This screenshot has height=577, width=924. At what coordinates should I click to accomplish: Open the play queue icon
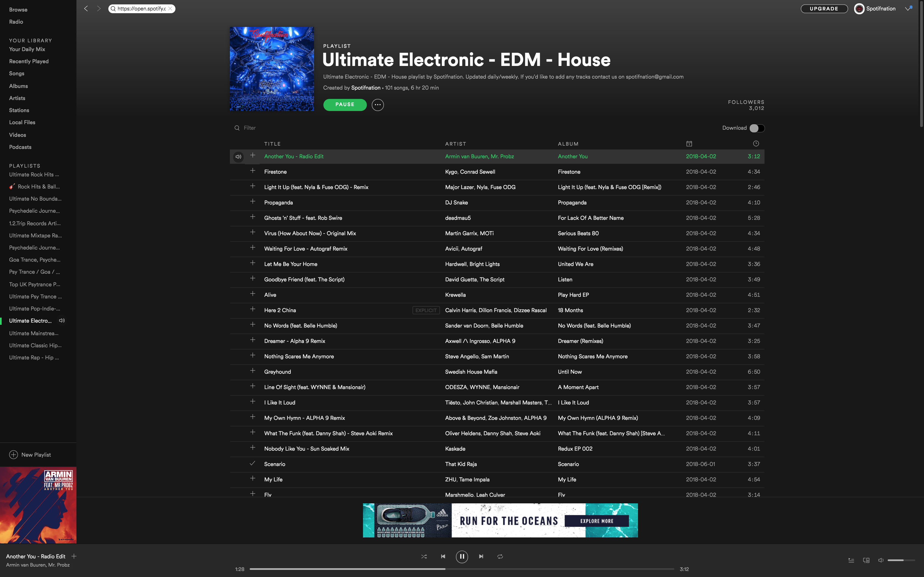(x=851, y=560)
